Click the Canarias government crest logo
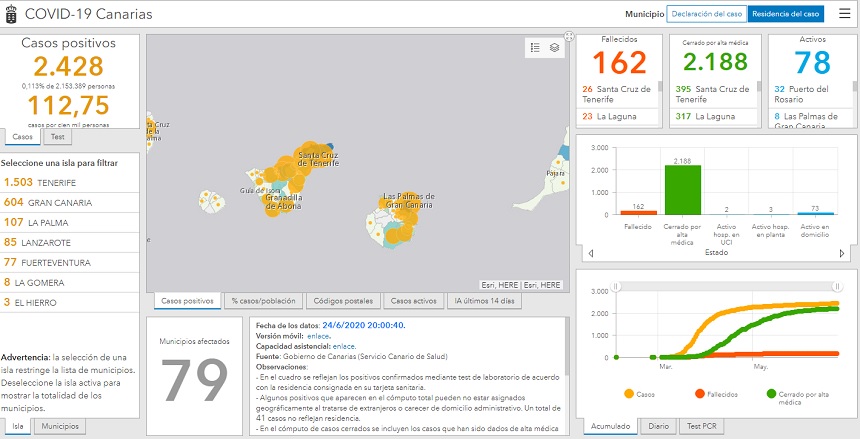This screenshot has height=439, width=860. [11, 14]
